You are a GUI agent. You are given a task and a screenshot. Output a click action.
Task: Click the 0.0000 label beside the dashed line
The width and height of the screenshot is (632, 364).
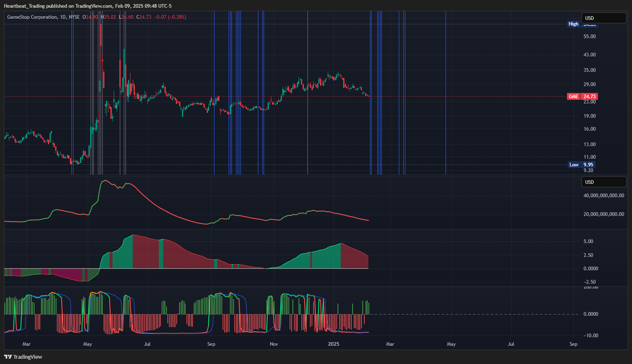click(x=591, y=314)
